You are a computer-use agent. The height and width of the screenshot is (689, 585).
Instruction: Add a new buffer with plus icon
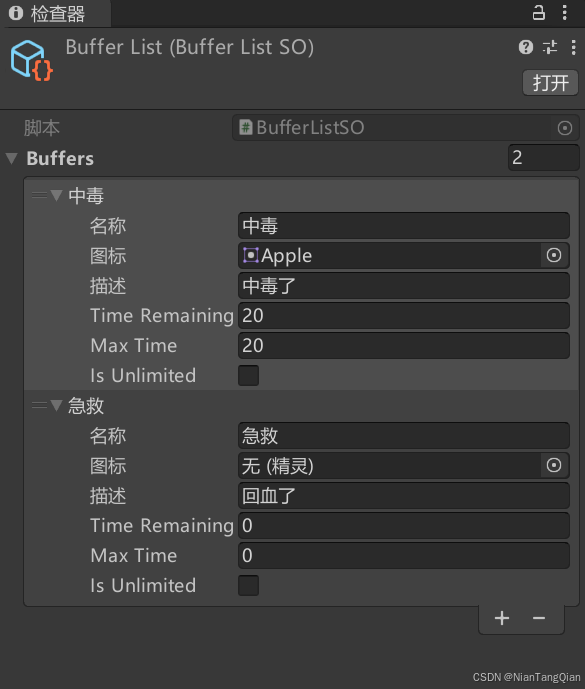(x=502, y=618)
